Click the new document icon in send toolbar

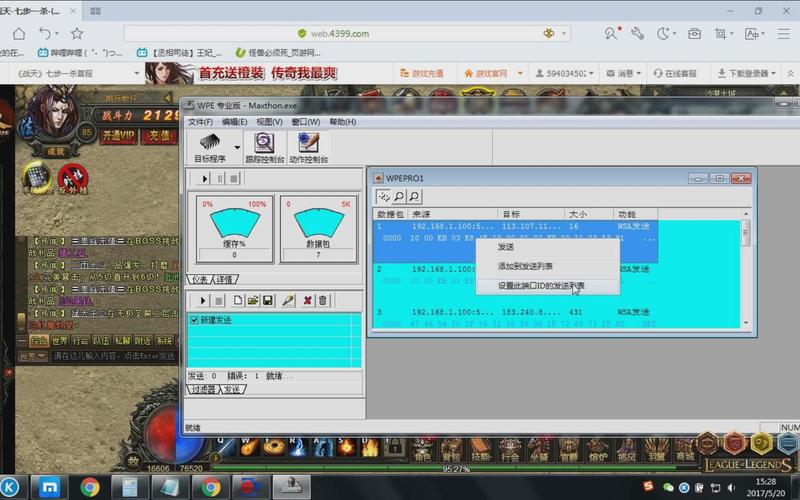click(x=238, y=300)
